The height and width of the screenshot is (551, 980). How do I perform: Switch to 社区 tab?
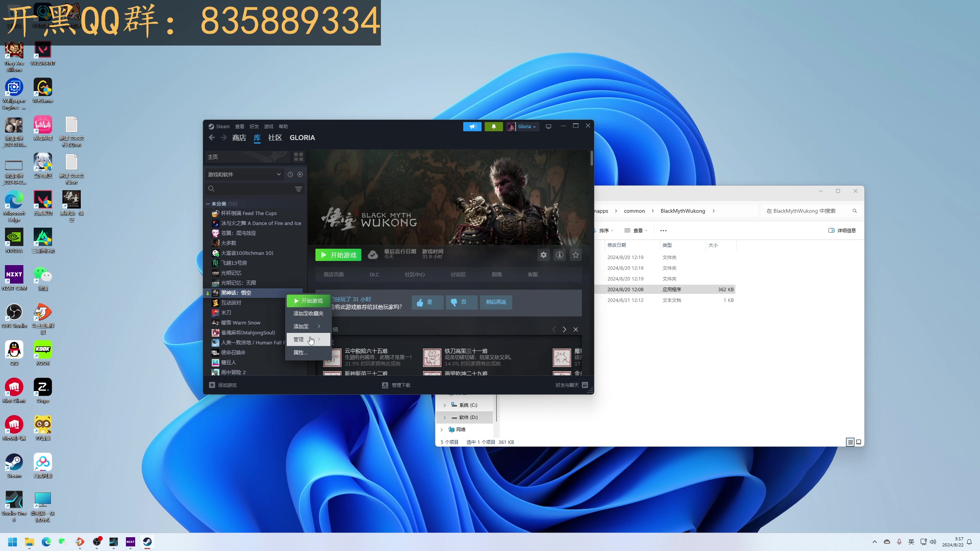coord(275,138)
